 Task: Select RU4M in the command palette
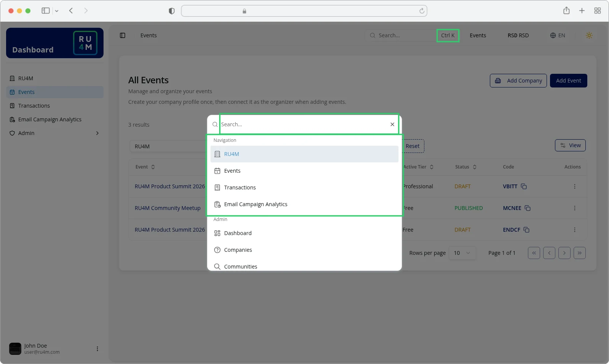[304, 154]
